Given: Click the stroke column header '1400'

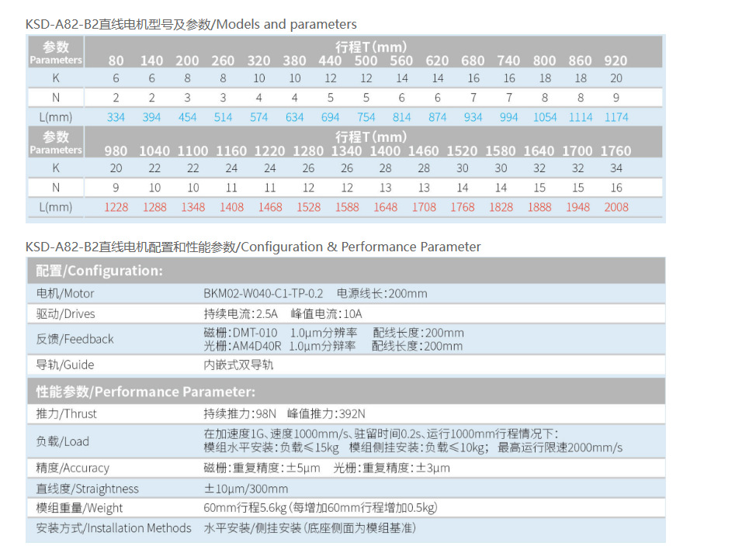Looking at the screenshot, I should click(385, 151).
